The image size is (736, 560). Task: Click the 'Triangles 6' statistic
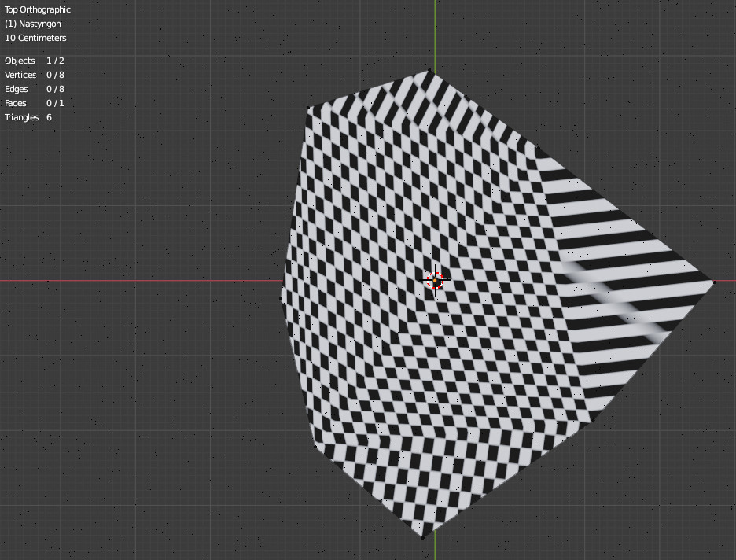coord(28,117)
